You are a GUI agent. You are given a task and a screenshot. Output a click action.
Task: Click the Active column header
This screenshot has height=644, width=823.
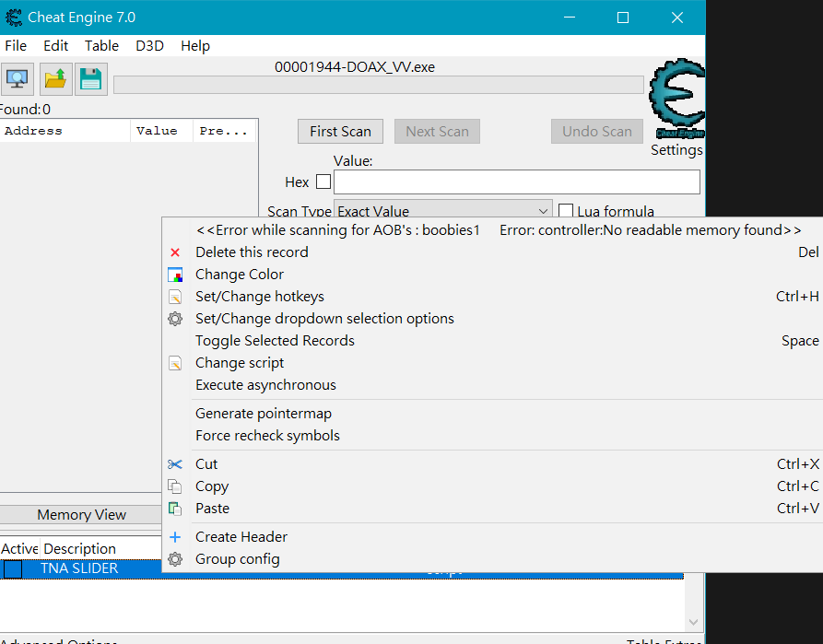(19, 548)
